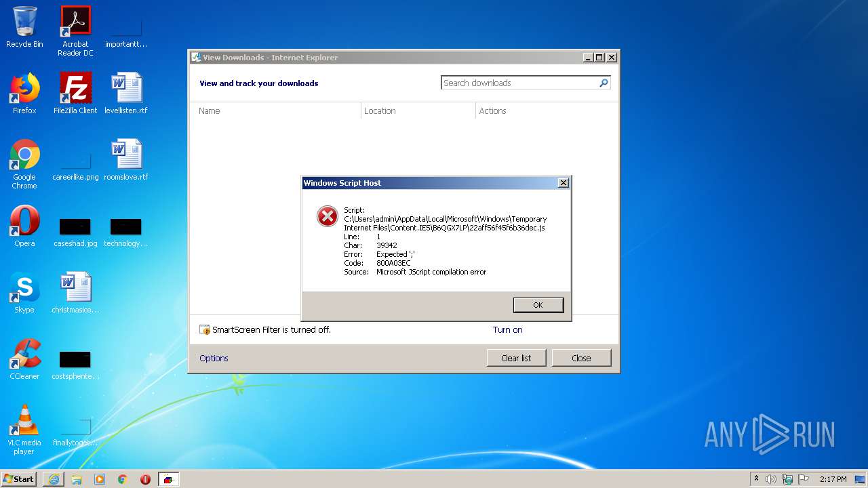Open the media player taskbar icon
868x488 pixels.
[100, 479]
